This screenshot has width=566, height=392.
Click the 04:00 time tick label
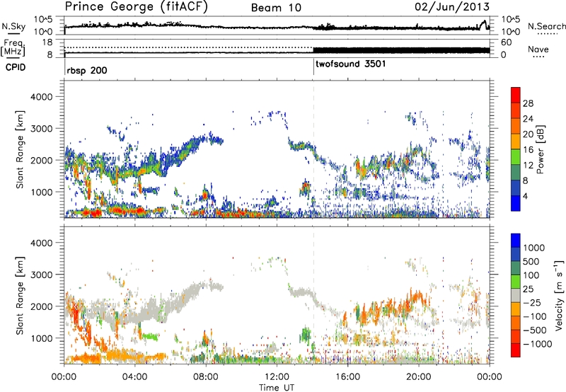134,377
